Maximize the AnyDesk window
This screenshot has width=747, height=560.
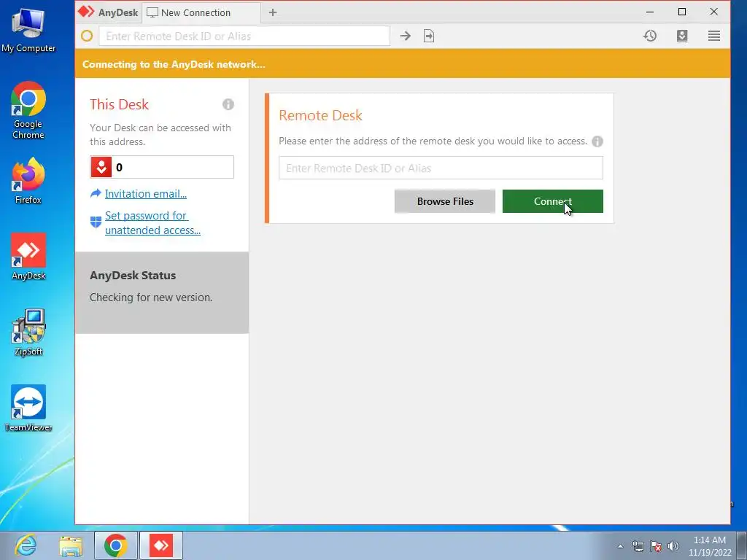(x=682, y=12)
